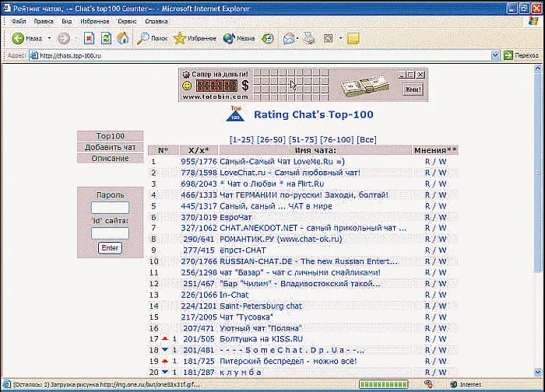
Task: Show all chats via [Все]
Action: click(367, 139)
